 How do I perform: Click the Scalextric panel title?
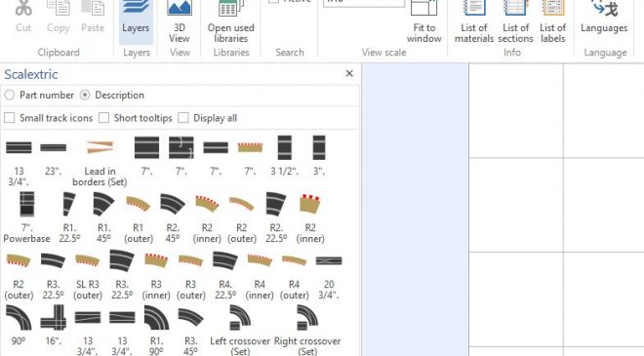[x=31, y=74]
